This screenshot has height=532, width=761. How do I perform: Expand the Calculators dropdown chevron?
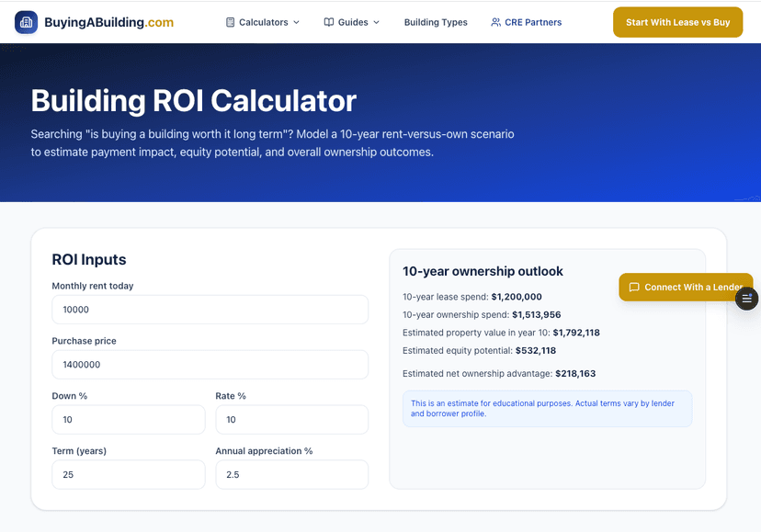click(294, 22)
